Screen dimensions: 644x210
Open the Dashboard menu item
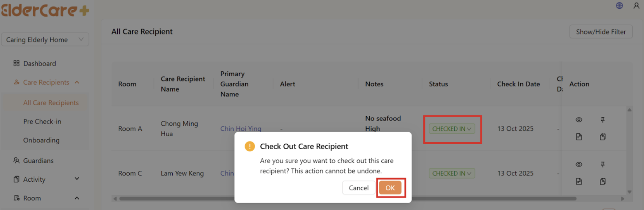point(39,63)
